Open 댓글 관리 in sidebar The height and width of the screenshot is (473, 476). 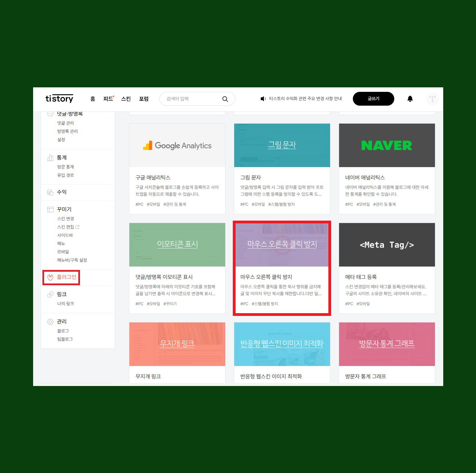66,123
